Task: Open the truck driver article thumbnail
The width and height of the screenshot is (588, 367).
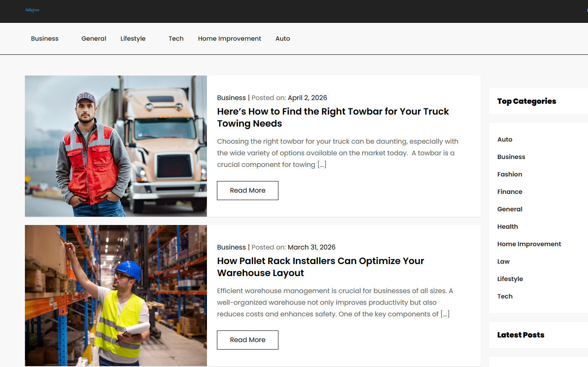Action: click(x=116, y=146)
